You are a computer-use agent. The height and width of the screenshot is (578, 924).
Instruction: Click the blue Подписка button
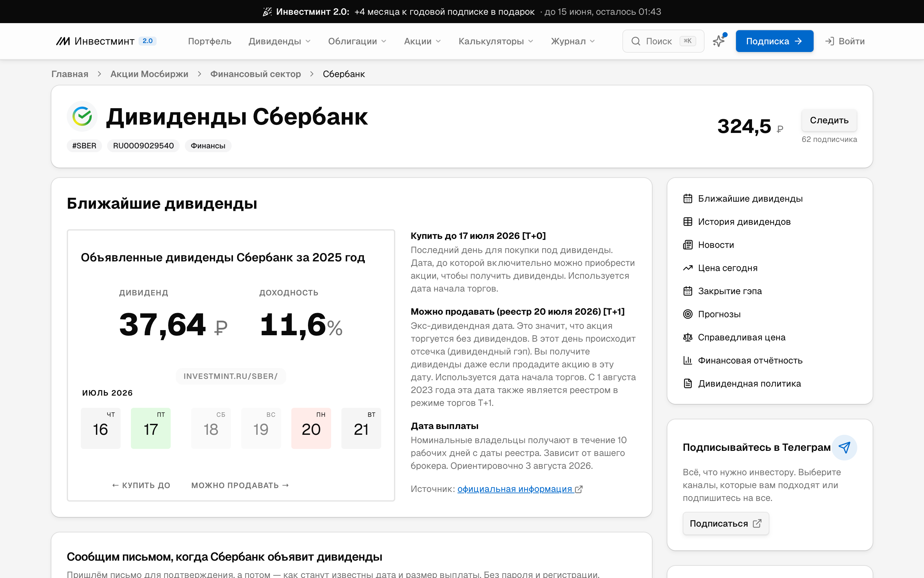click(774, 41)
